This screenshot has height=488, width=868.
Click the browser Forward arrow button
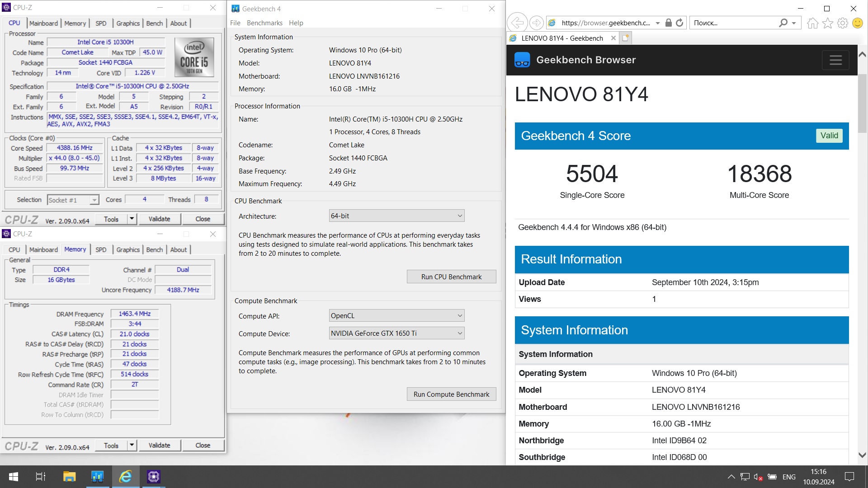pos(537,23)
